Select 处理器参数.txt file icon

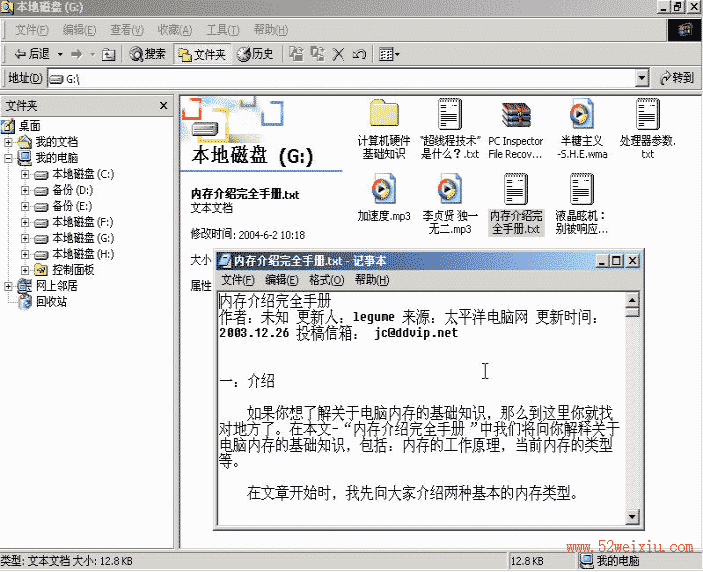(x=647, y=114)
